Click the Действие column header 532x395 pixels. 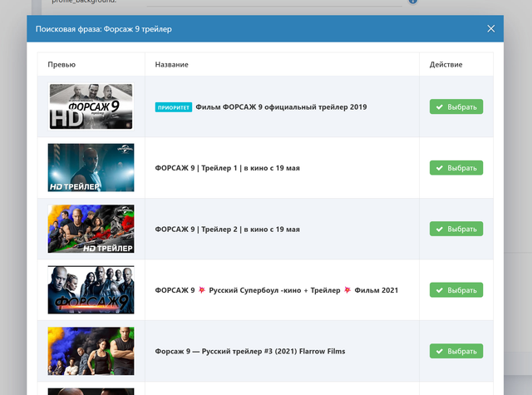pyautogui.click(x=446, y=65)
